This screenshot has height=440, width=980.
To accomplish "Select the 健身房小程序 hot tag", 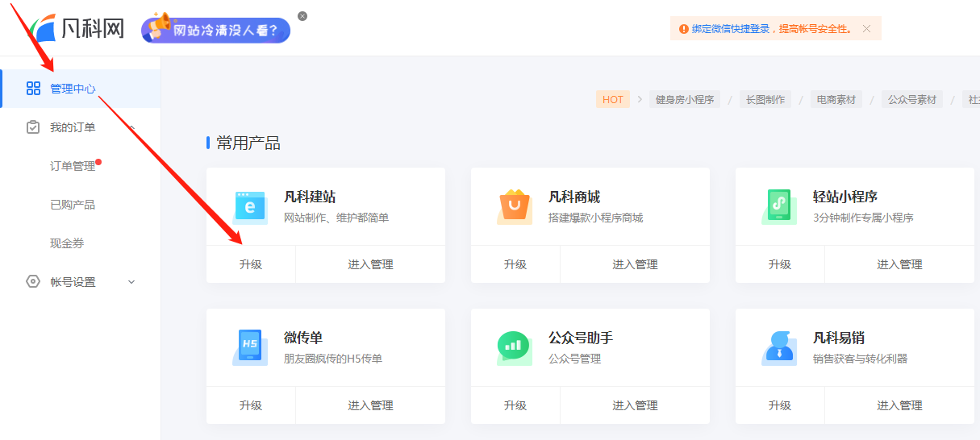I will (685, 100).
